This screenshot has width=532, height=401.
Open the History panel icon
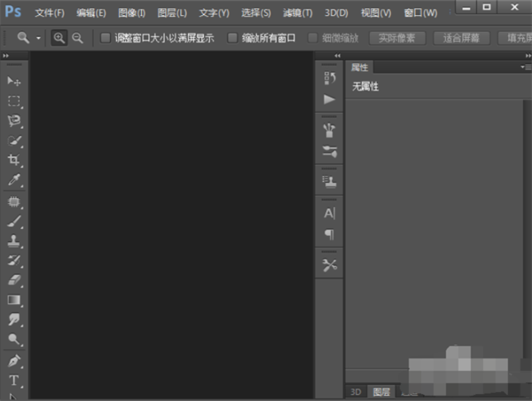330,78
